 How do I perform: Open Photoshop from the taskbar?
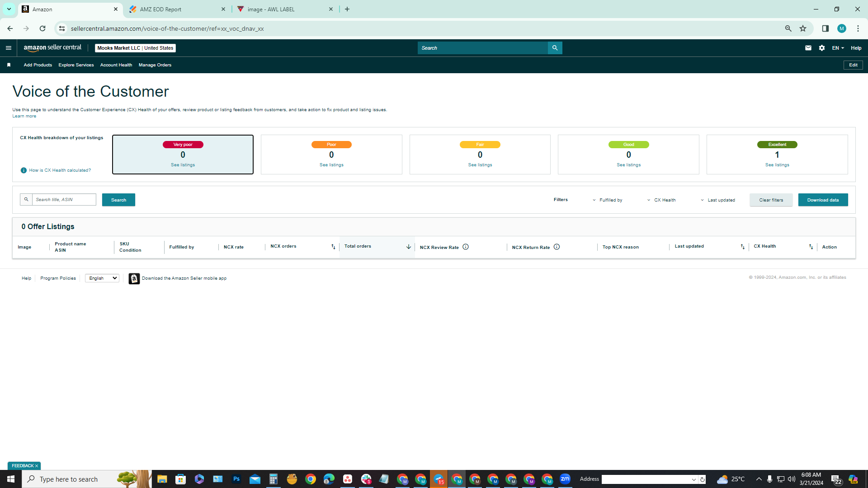pyautogui.click(x=236, y=479)
